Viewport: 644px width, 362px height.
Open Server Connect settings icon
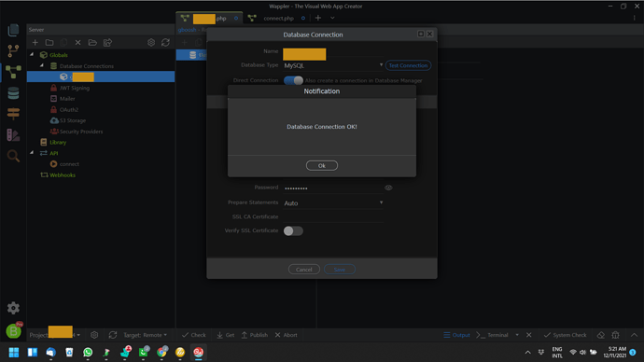click(151, 42)
